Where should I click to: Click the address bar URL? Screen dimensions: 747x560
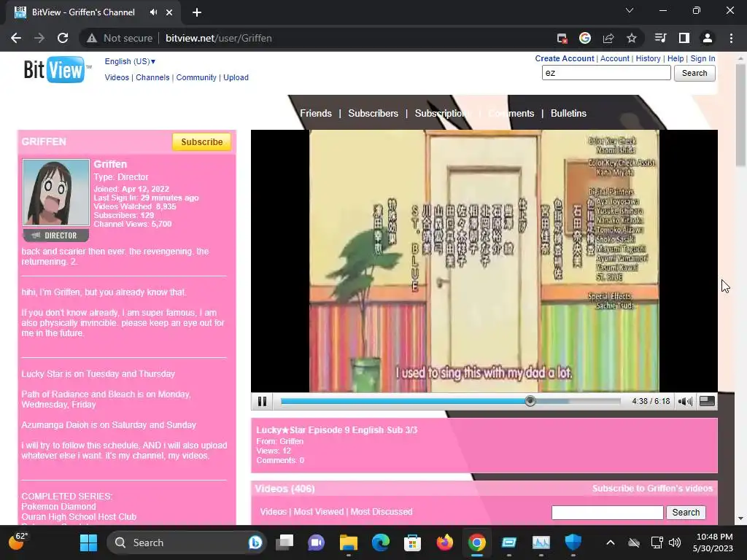point(219,38)
